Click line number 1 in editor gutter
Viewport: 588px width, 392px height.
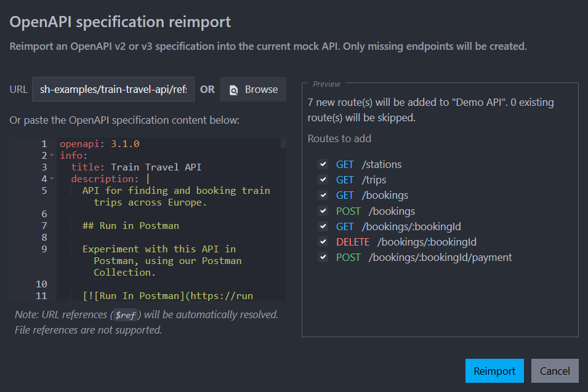(44, 144)
